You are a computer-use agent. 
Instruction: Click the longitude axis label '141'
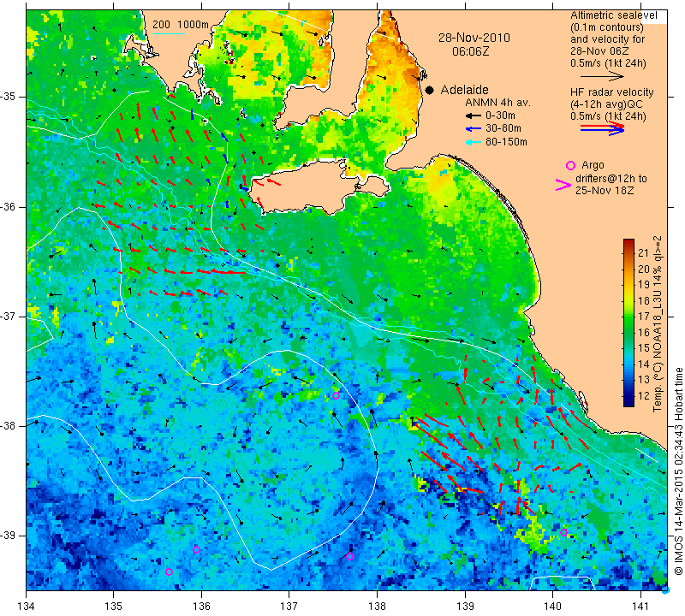coord(640,607)
